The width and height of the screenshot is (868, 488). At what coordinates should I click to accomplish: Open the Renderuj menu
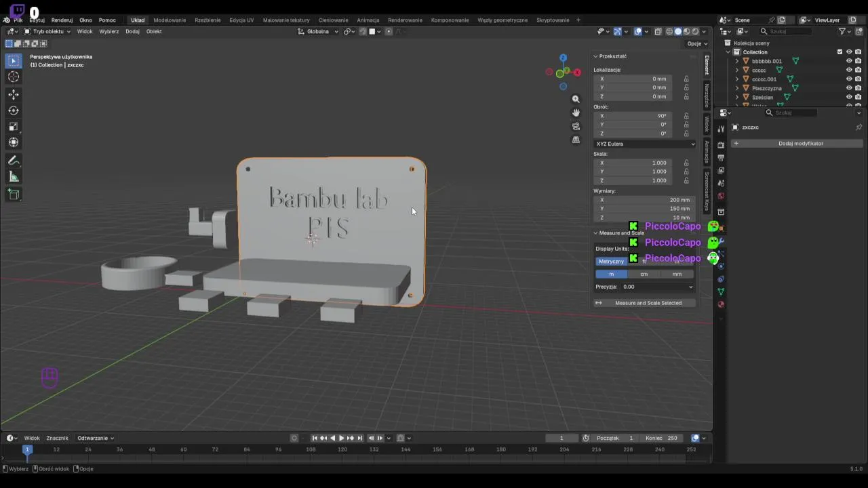click(x=62, y=20)
